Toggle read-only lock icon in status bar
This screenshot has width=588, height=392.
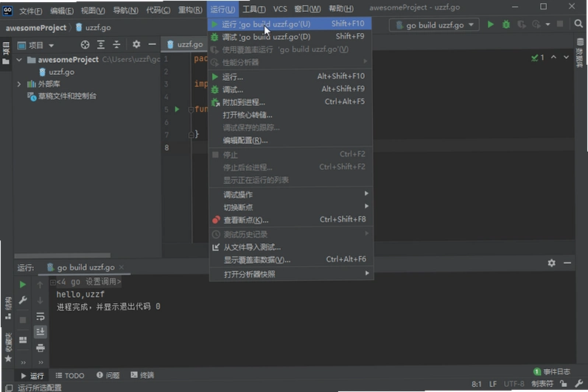563,383
